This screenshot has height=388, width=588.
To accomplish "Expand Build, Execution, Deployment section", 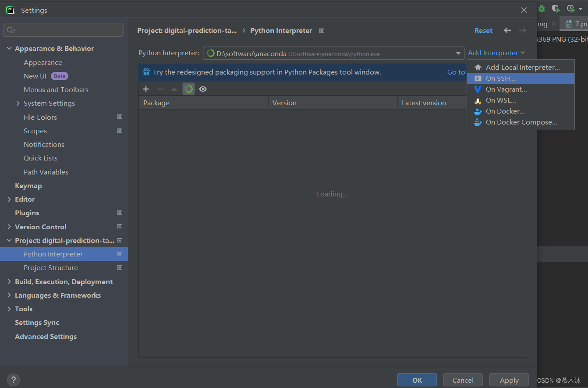I will coord(9,281).
